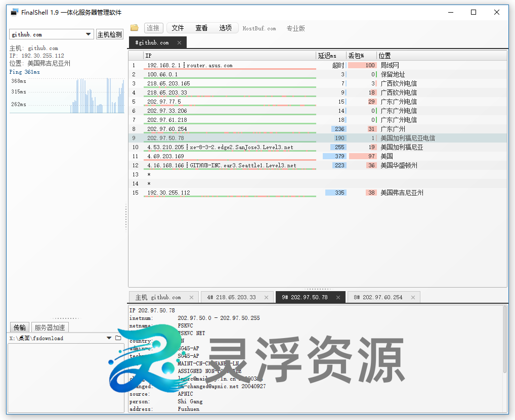Maximize the FinalShell window
The image size is (515, 420).
[474, 12]
